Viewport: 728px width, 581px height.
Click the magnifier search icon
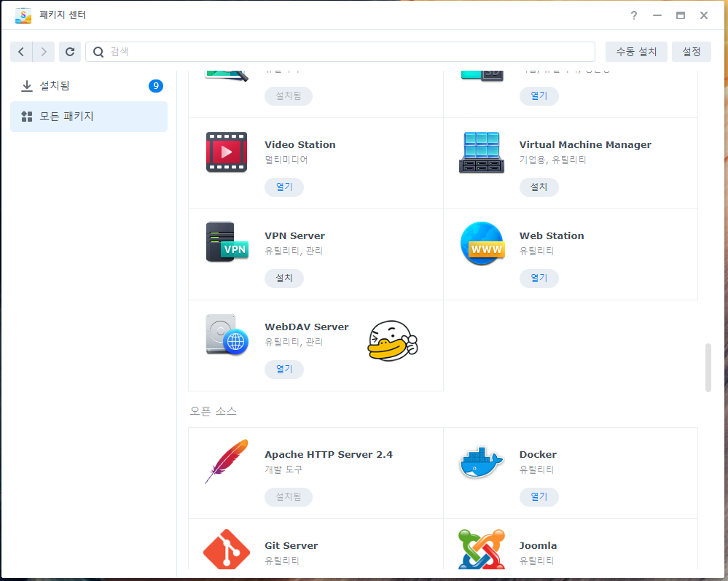point(98,52)
